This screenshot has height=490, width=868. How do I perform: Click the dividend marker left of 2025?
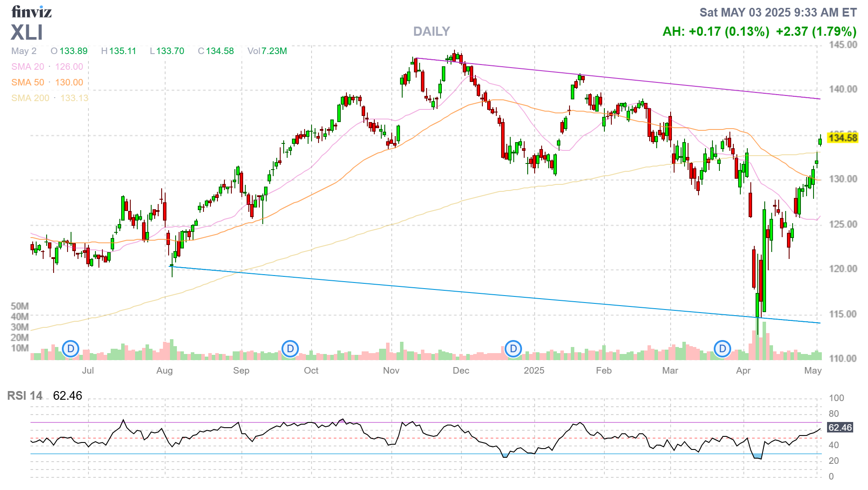coord(513,349)
